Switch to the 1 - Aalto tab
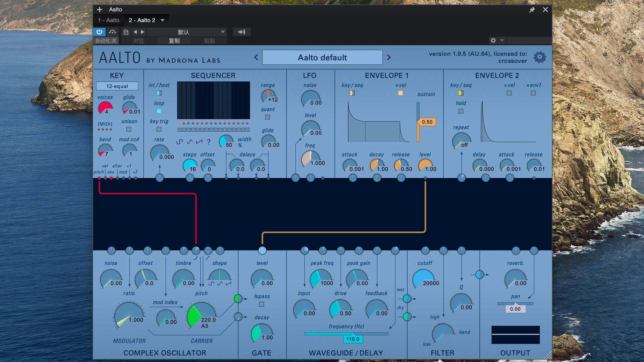The image size is (644, 362). (x=109, y=20)
